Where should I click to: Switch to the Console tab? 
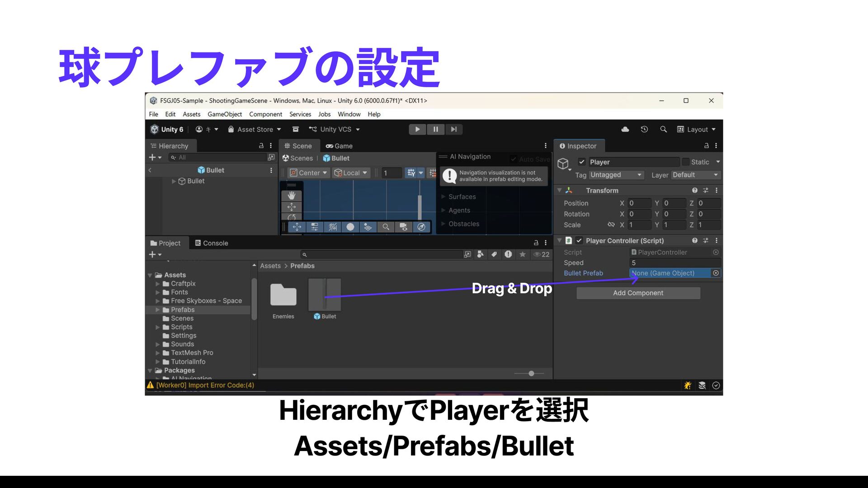coord(211,243)
